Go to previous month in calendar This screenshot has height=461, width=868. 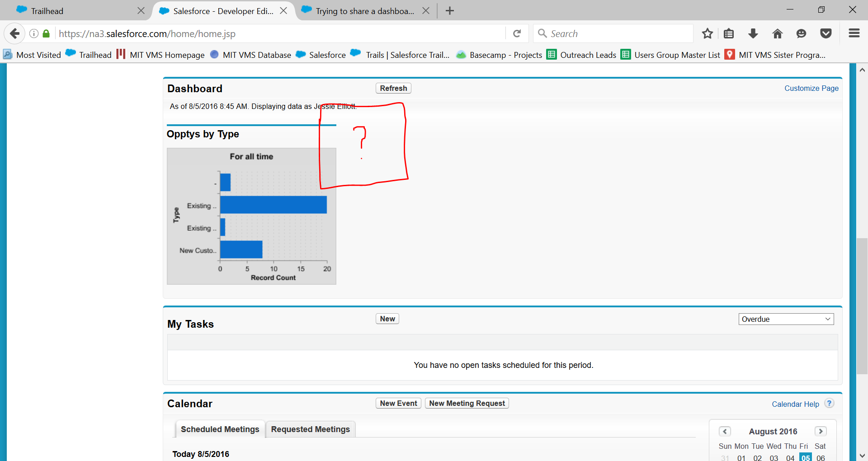pos(725,431)
